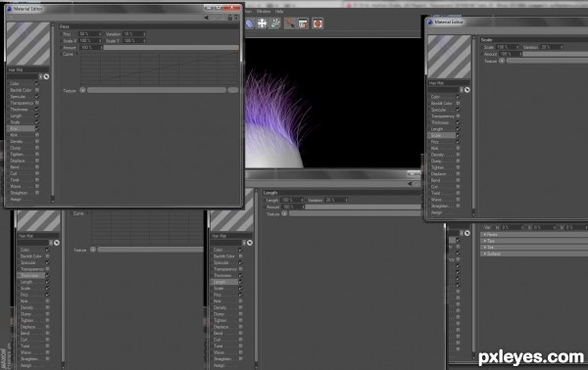Enable Transparency checkbox in Scale window
The height and width of the screenshot is (370, 588).
coord(458,116)
